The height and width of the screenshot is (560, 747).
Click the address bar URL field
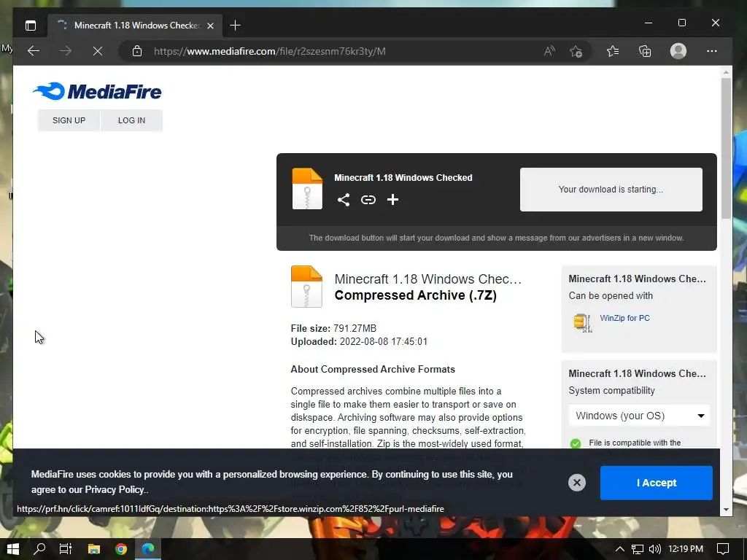tap(332, 51)
